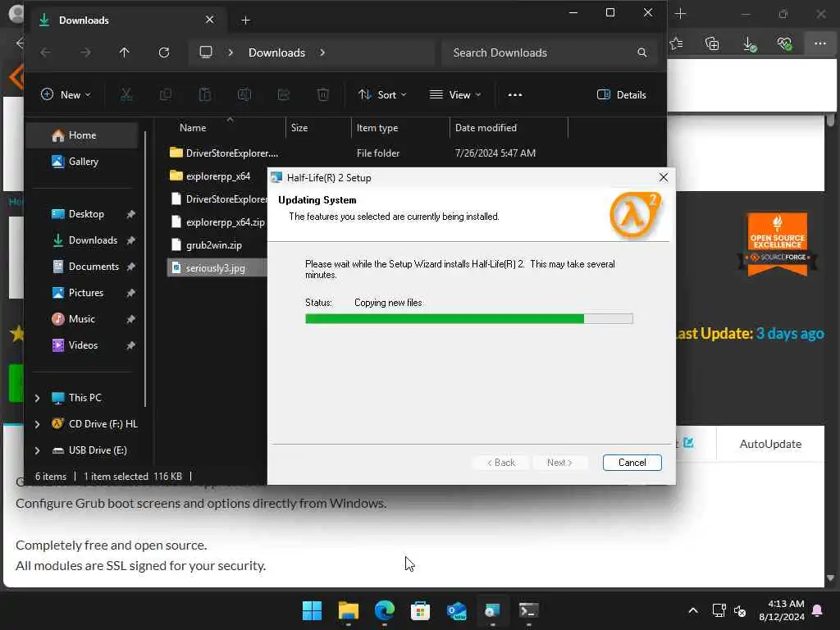Click the Copy icon in Explorer toolbar
Image resolution: width=840 pixels, height=630 pixels.
coord(166,95)
